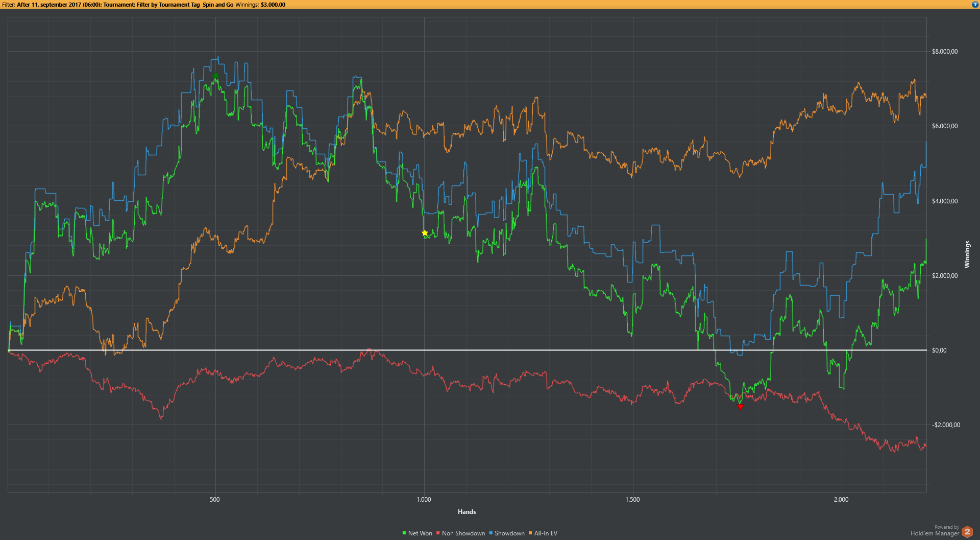The image size is (980, 540).
Task: Click the "Hands" x-axis title
Action: click(x=467, y=512)
